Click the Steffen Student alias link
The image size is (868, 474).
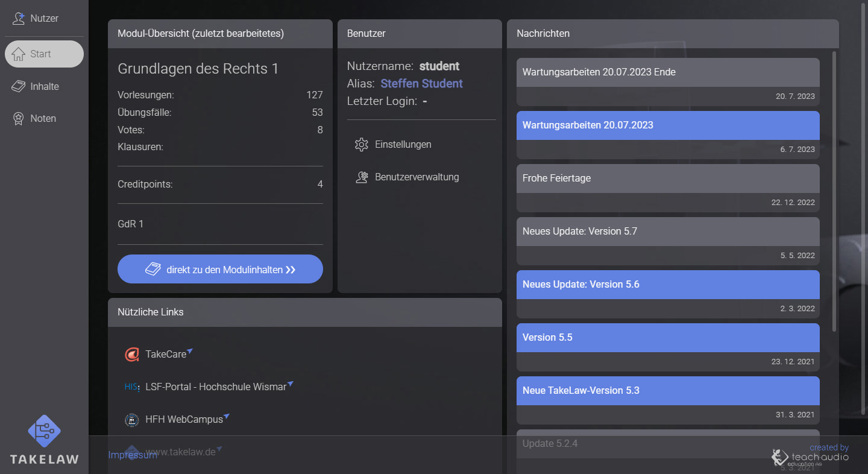coord(421,83)
